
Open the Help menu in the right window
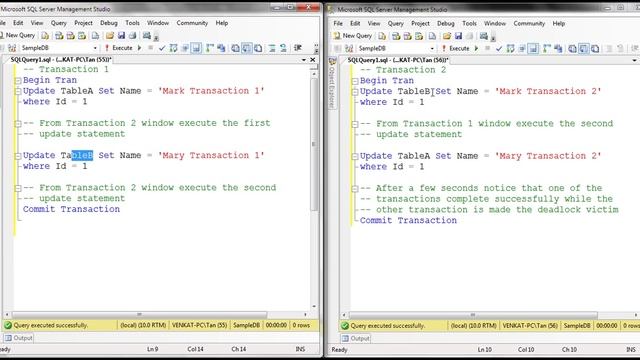click(559, 23)
